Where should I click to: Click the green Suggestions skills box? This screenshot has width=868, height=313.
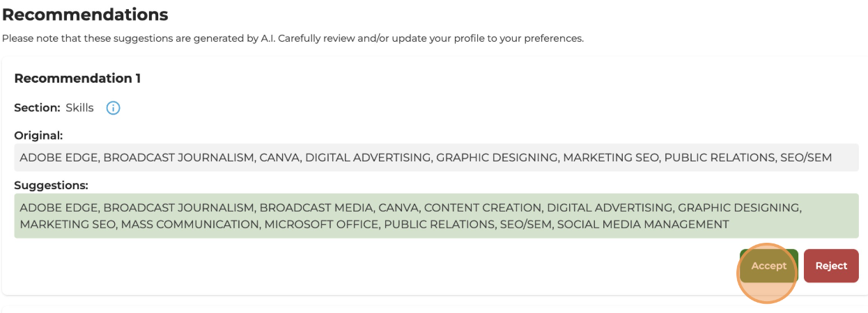click(x=436, y=216)
